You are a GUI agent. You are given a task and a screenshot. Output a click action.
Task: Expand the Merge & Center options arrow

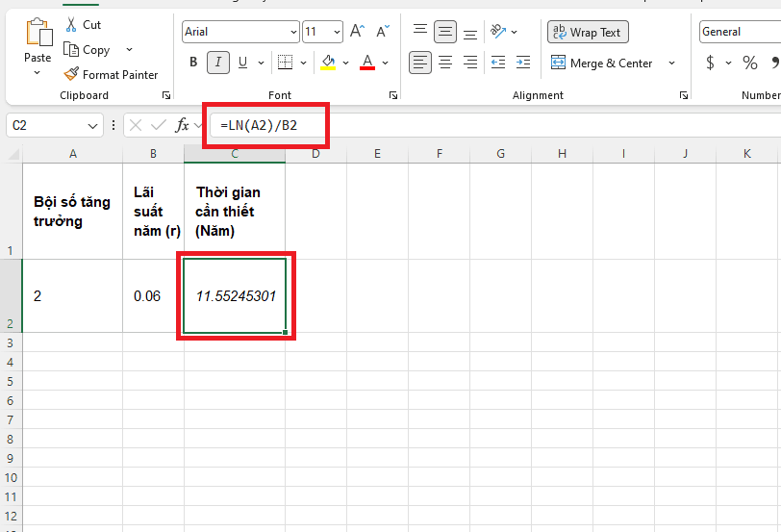[671, 63]
